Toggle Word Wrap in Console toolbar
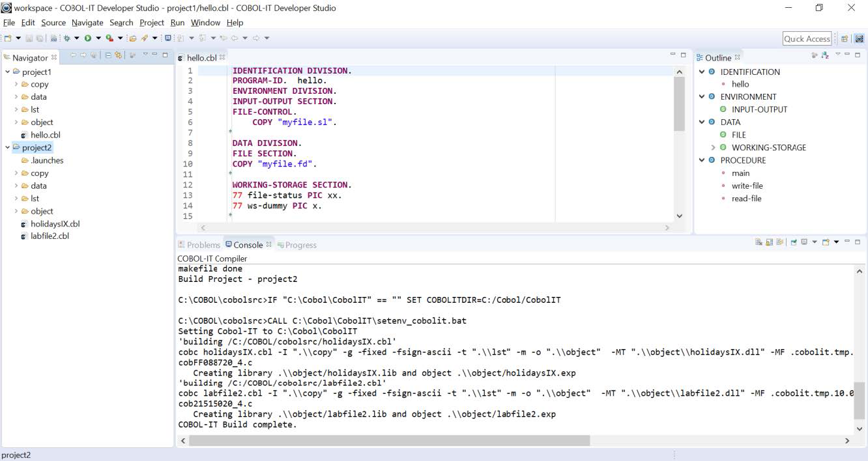Screen dimensions: 868x461 coord(779,242)
